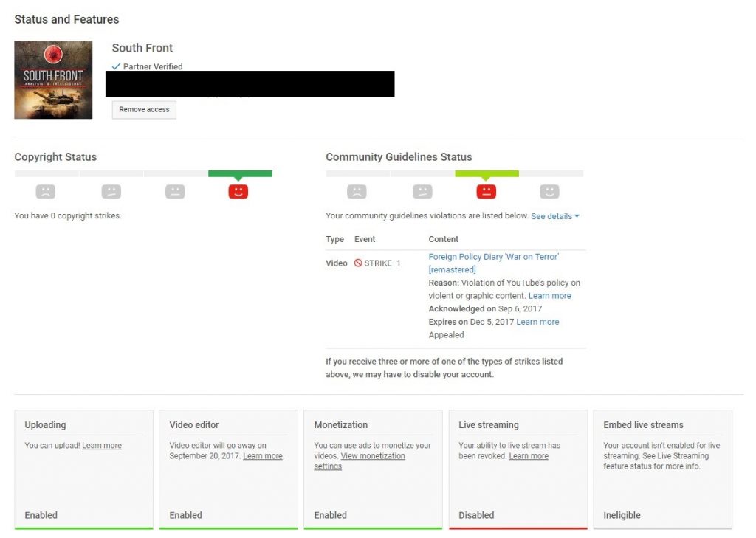Click the Appealed status text
The image size is (756, 538).
click(446, 334)
